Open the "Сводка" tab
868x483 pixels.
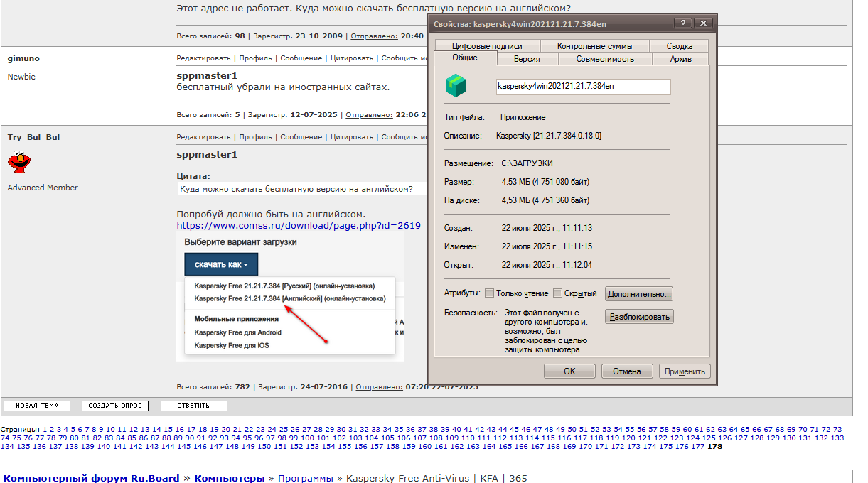point(680,46)
